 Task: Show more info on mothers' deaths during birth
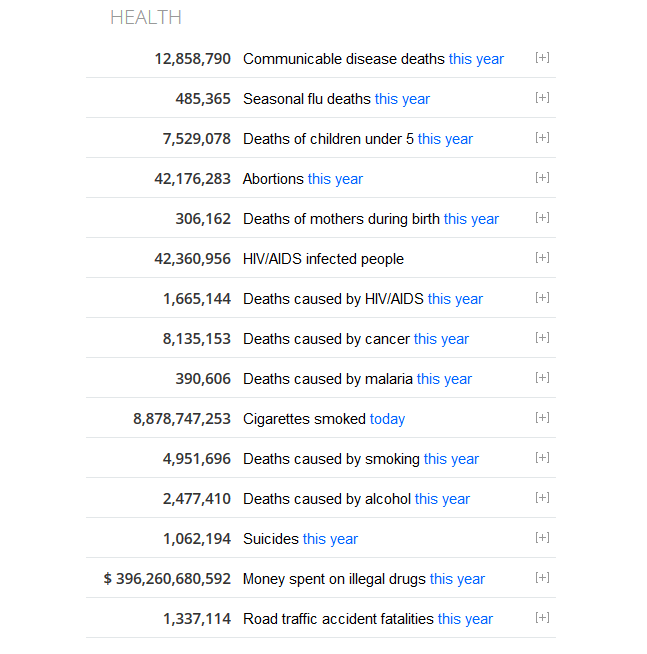(542, 218)
